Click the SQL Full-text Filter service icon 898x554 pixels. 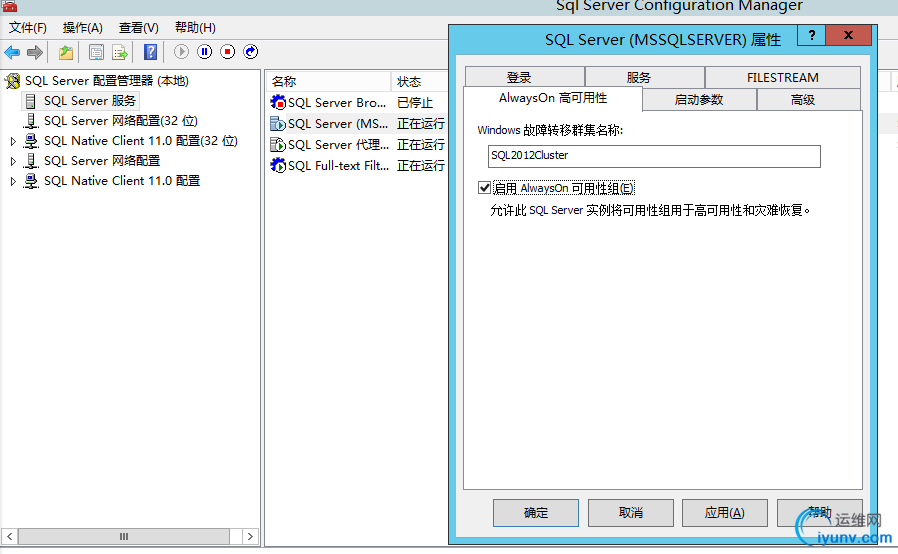278,166
